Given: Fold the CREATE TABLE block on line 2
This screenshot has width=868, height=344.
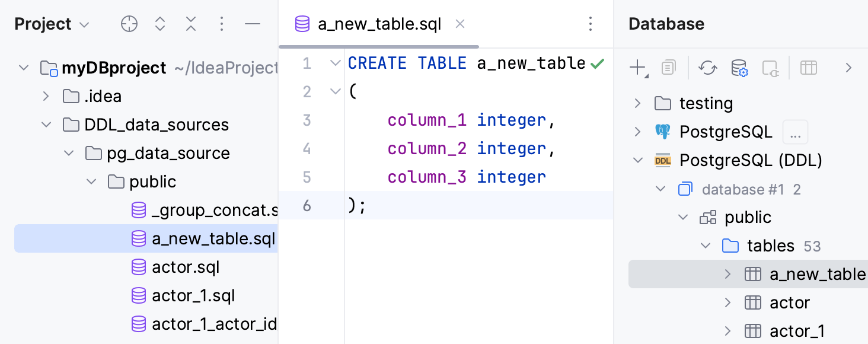Looking at the screenshot, I should point(335,91).
